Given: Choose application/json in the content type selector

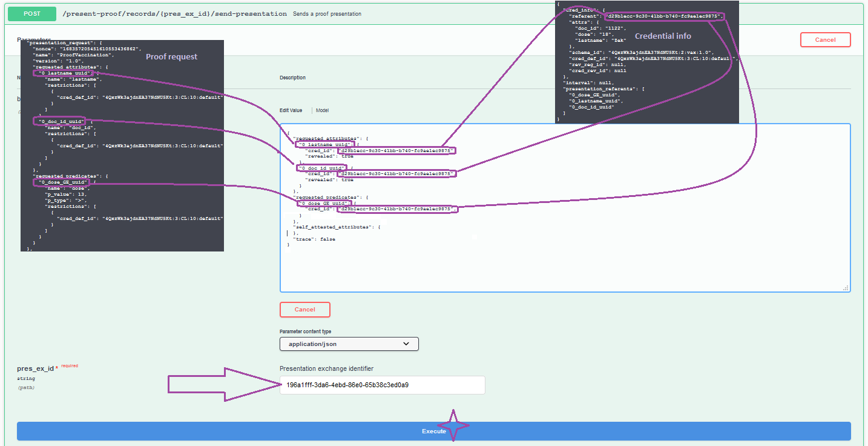Looking at the screenshot, I should (349, 344).
